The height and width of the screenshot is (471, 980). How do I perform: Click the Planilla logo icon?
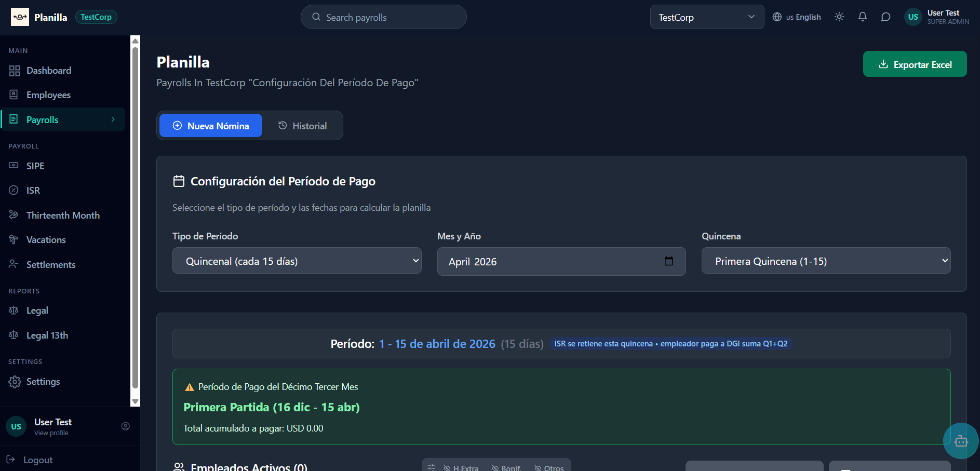(x=20, y=17)
